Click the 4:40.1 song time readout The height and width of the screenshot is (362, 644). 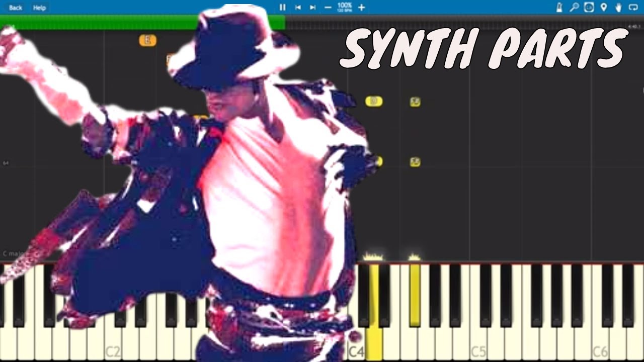634,26
